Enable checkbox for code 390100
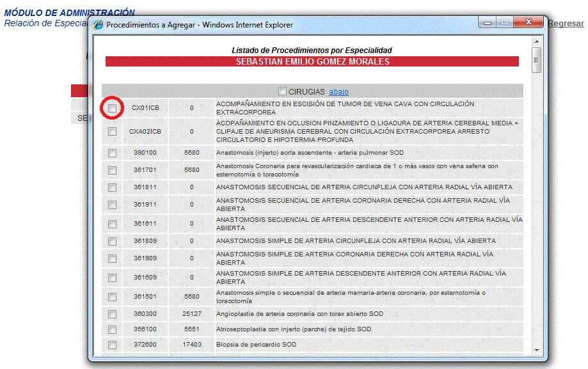This screenshot has width=588, height=369. point(113,153)
